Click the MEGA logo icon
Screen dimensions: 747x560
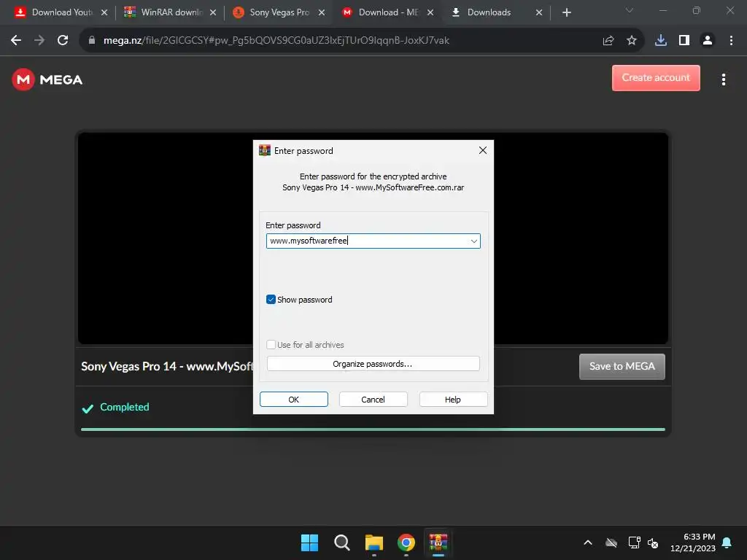tap(23, 79)
